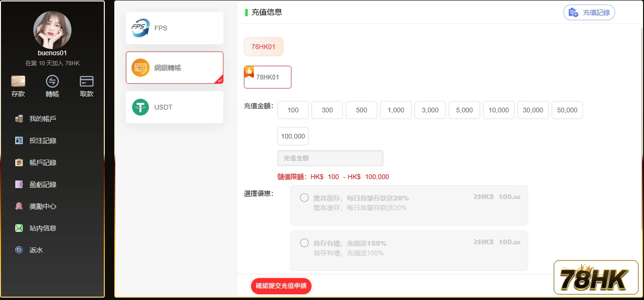
Task: Select the pink 78HK01 channel tag
Action: 263,47
